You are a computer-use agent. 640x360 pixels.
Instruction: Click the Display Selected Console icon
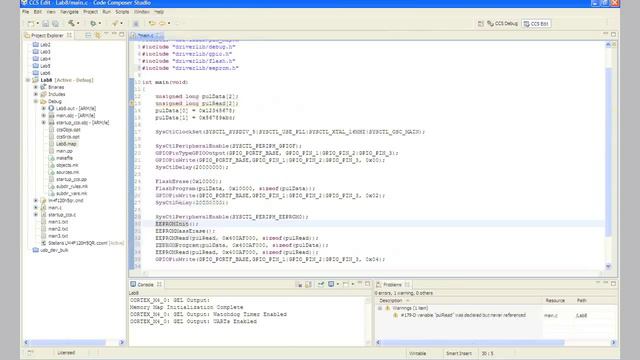pyautogui.click(x=331, y=284)
